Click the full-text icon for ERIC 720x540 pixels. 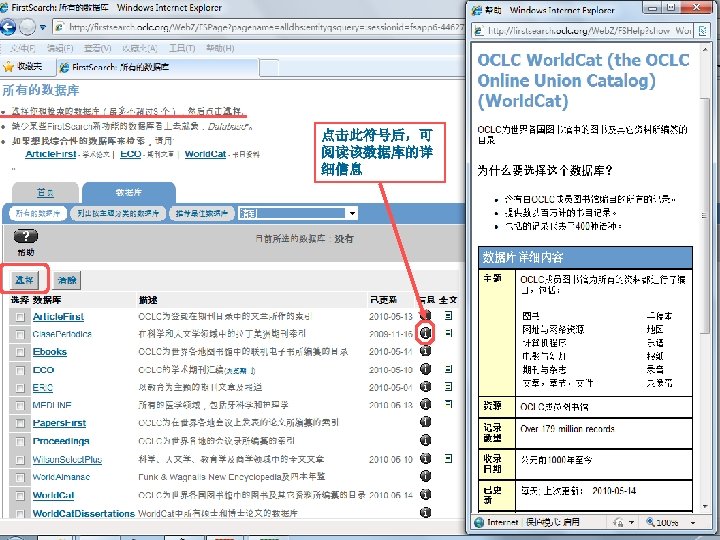449,386
